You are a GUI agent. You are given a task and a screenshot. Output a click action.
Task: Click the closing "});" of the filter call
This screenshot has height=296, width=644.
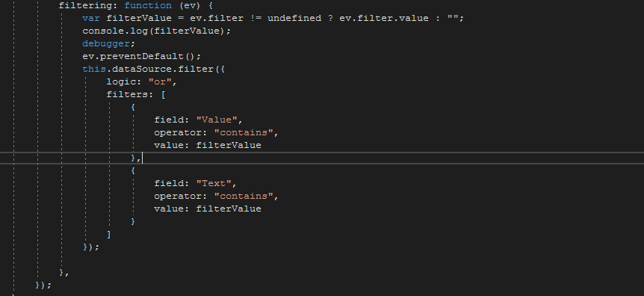[91, 247]
